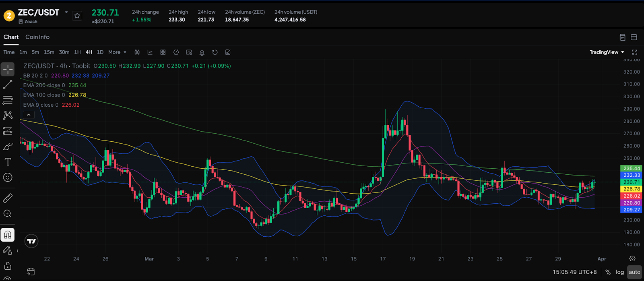The height and width of the screenshot is (281, 644).
Task: Open the emoji sticker tool
Action: click(x=8, y=178)
